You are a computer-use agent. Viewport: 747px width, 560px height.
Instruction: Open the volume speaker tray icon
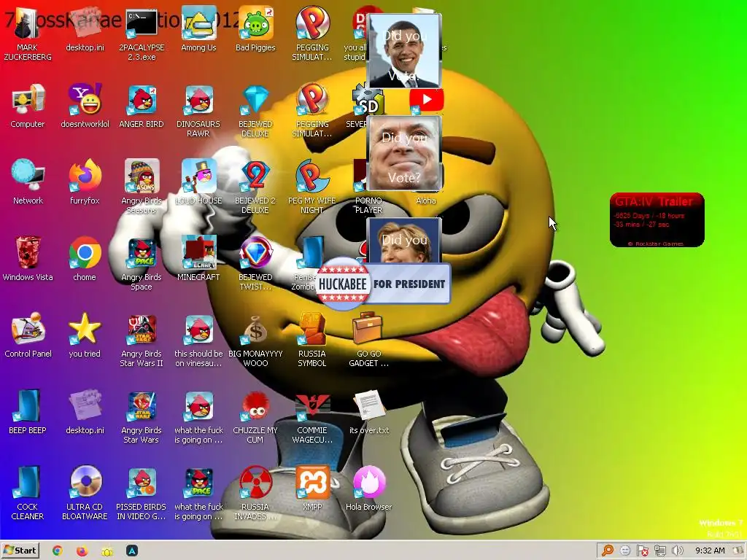677,551
